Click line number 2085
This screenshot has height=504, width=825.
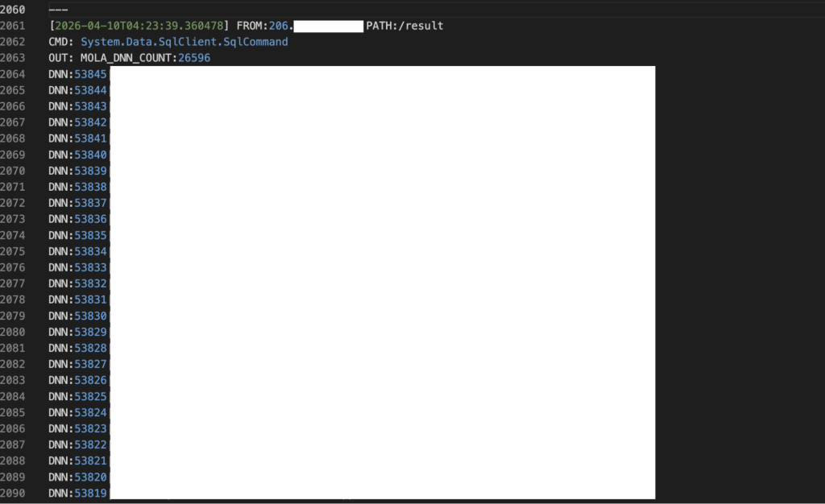[x=13, y=412]
